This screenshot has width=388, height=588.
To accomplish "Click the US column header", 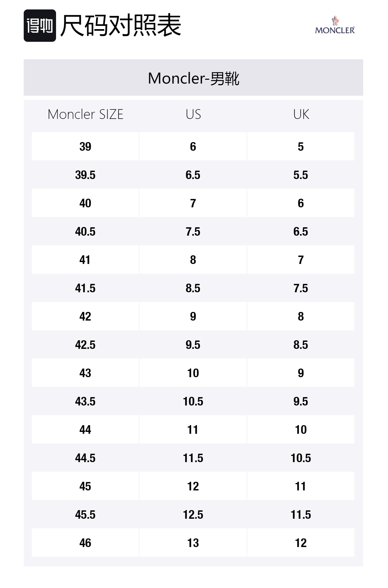I will pos(193,114).
